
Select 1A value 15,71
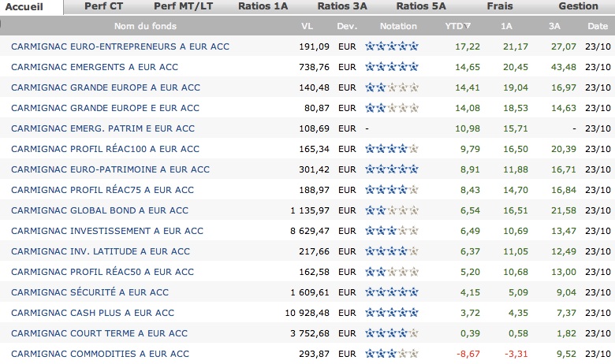(x=516, y=128)
